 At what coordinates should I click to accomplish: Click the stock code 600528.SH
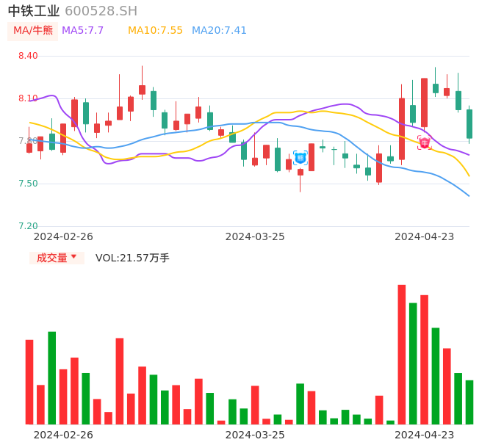(101, 11)
